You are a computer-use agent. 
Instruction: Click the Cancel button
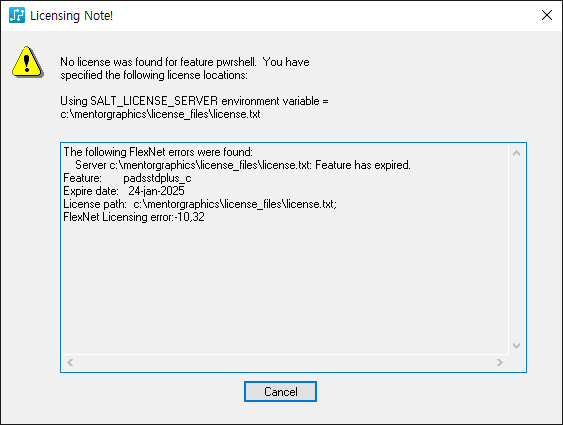pos(280,392)
